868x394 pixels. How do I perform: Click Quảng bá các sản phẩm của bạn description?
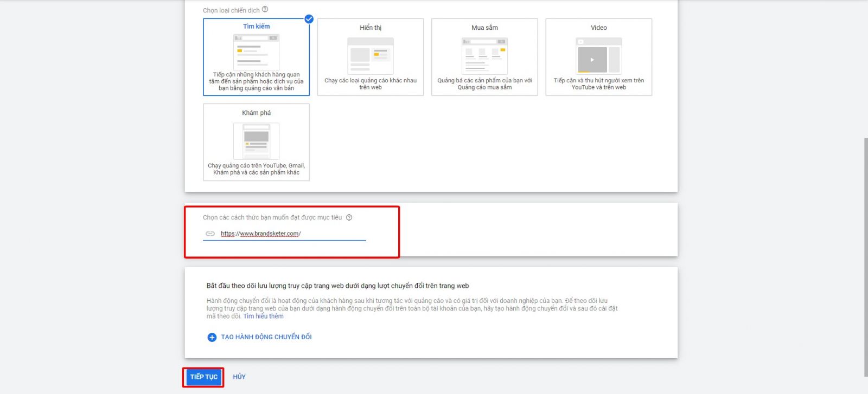484,83
